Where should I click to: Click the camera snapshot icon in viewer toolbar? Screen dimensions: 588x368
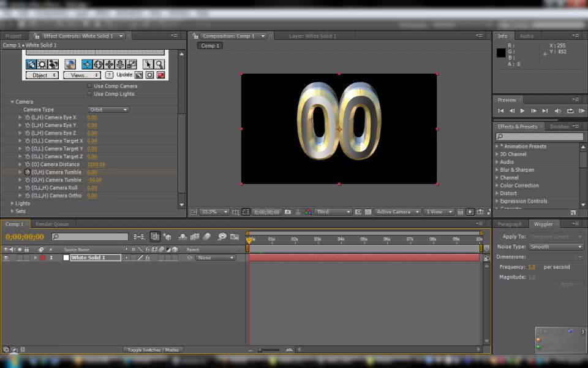point(288,212)
